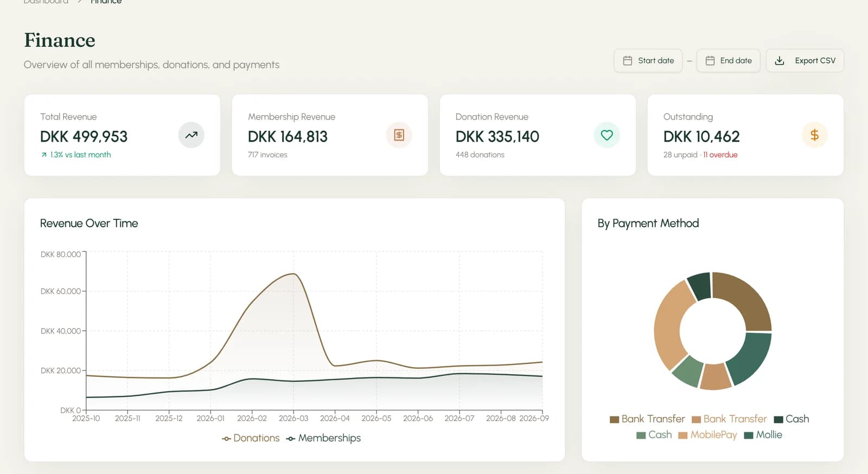The image size is (868, 474).
Task: Toggle the MobilePay legend entry
Action: [x=708, y=435]
